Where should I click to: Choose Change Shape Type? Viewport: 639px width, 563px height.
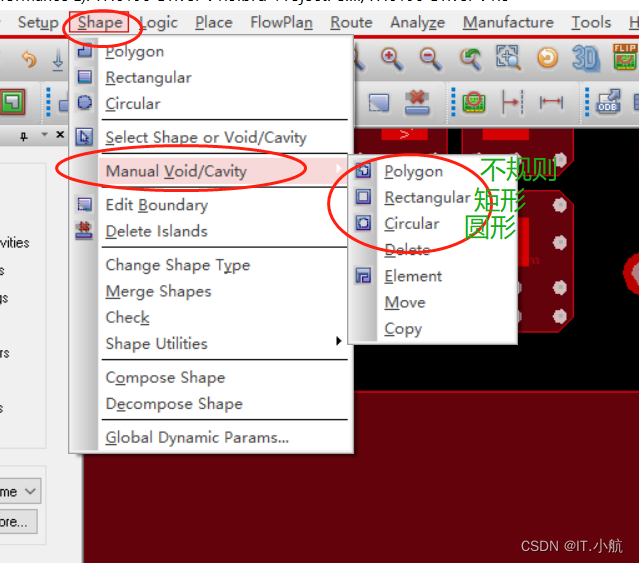[211, 265]
